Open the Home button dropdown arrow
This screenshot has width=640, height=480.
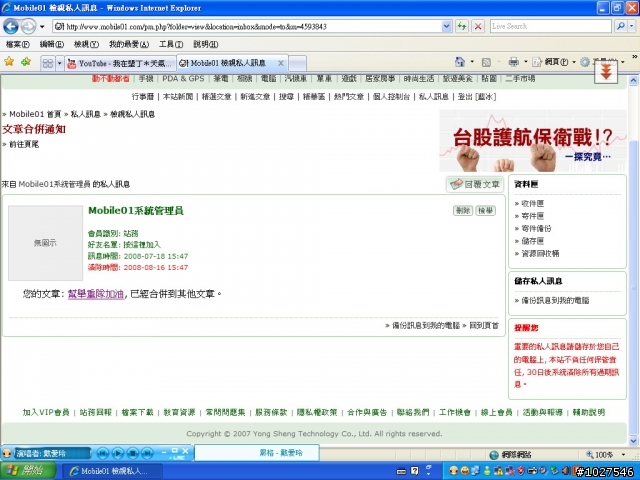472,62
